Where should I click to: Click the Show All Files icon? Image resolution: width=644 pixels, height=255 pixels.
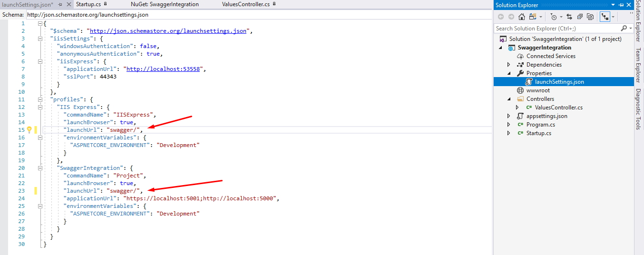pos(590,17)
